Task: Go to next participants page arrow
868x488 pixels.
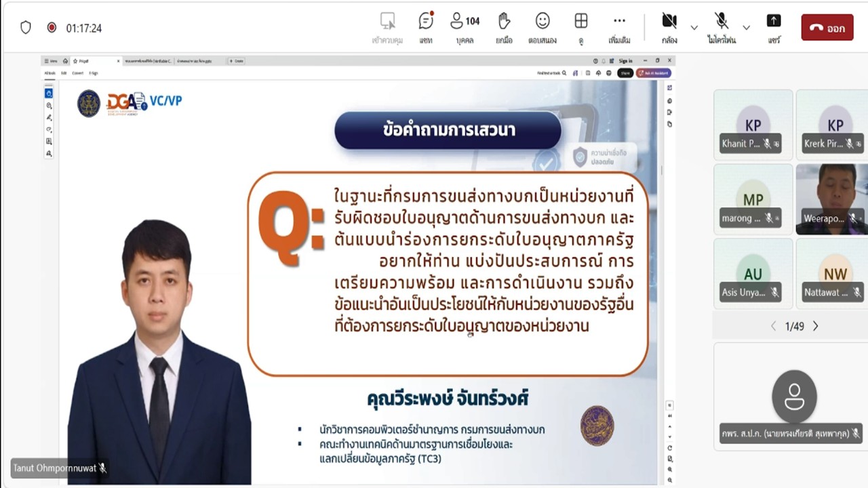Action: (816, 326)
